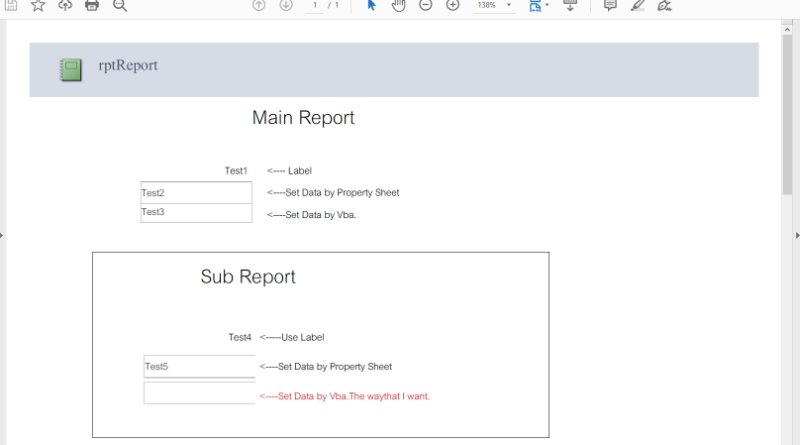
Task: Bookmark the document with the star icon
Action: (x=38, y=5)
